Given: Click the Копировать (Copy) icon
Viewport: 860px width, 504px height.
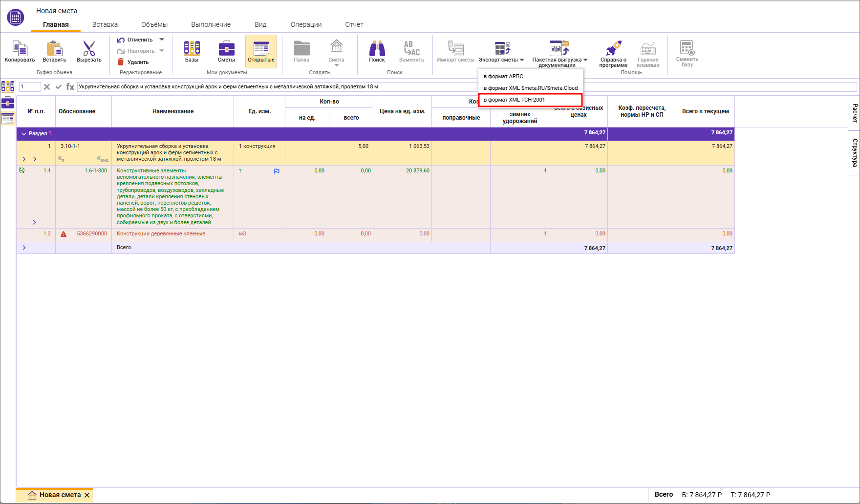Looking at the screenshot, I should click(x=20, y=49).
